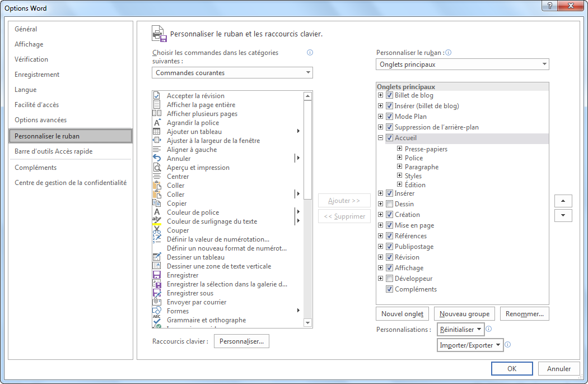588x384 pixels.
Task: Move selected tab up with arrow button
Action: pyautogui.click(x=563, y=201)
